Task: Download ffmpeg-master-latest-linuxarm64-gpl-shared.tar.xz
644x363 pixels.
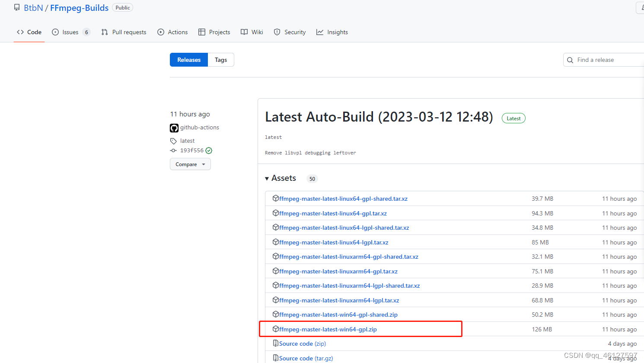Action: click(349, 257)
